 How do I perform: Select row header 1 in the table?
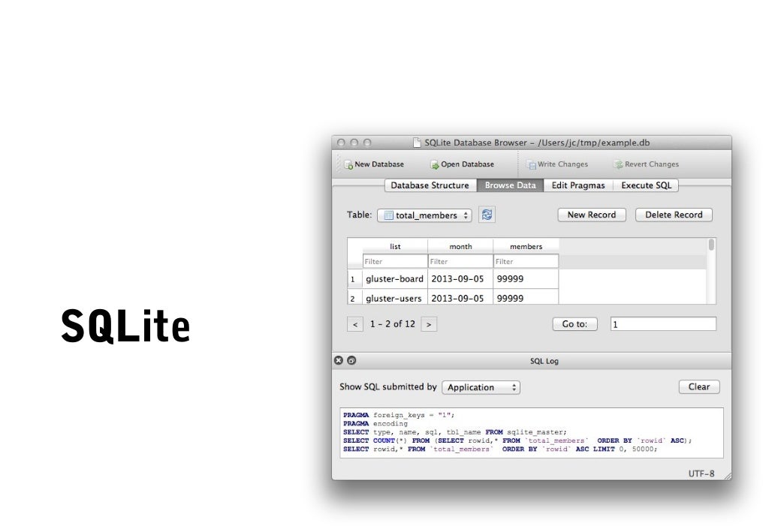[x=354, y=278]
